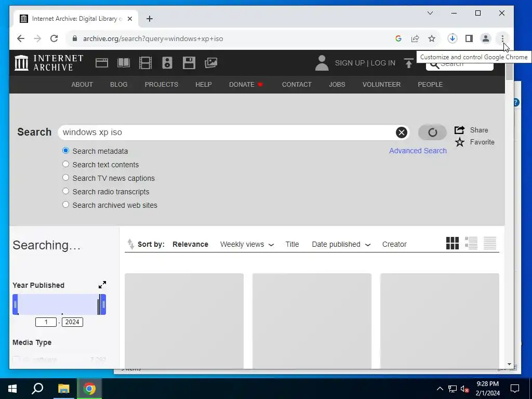532x399 pixels.
Task: Share this page via address bar icon
Action: pyautogui.click(x=415, y=38)
